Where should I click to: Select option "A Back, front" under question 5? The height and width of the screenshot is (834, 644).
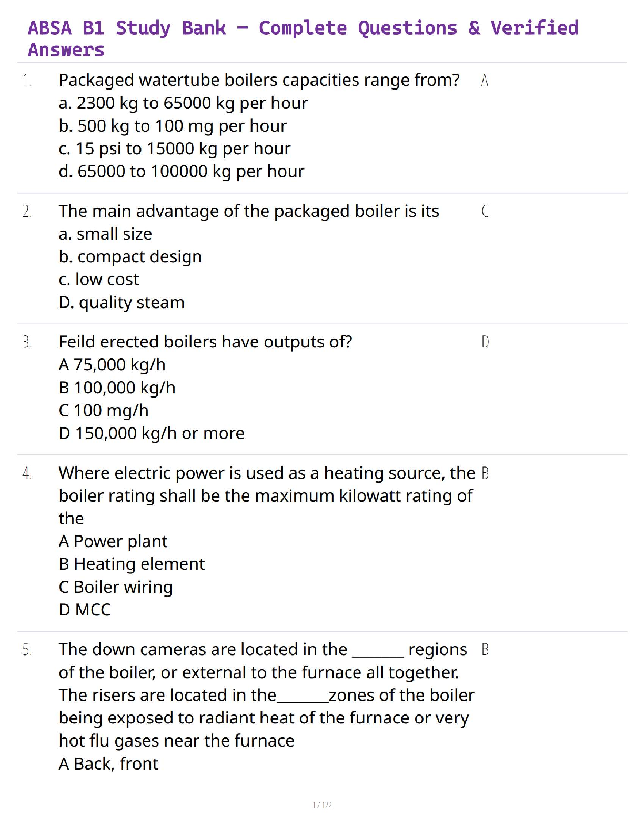(x=108, y=764)
